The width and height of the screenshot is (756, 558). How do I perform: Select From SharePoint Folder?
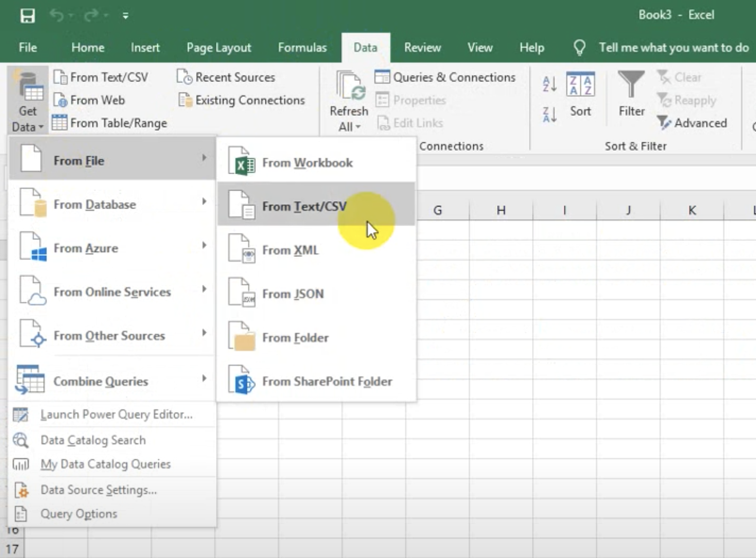point(327,381)
